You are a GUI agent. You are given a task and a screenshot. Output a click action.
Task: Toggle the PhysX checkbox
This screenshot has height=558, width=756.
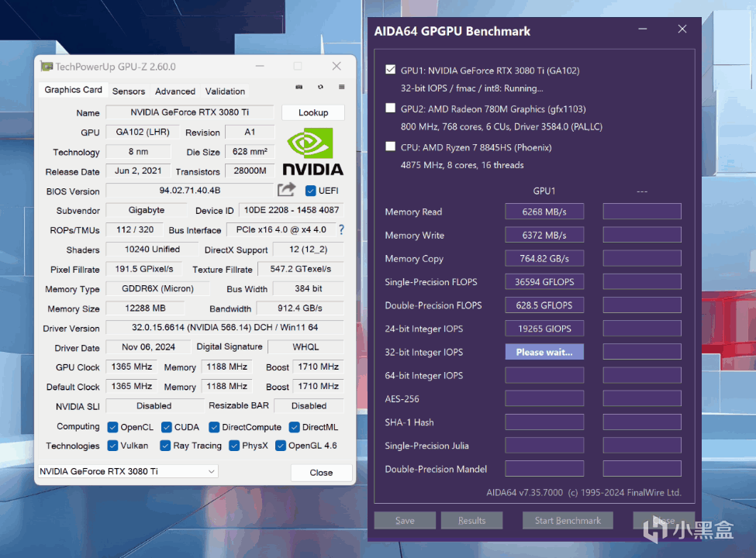(x=234, y=446)
